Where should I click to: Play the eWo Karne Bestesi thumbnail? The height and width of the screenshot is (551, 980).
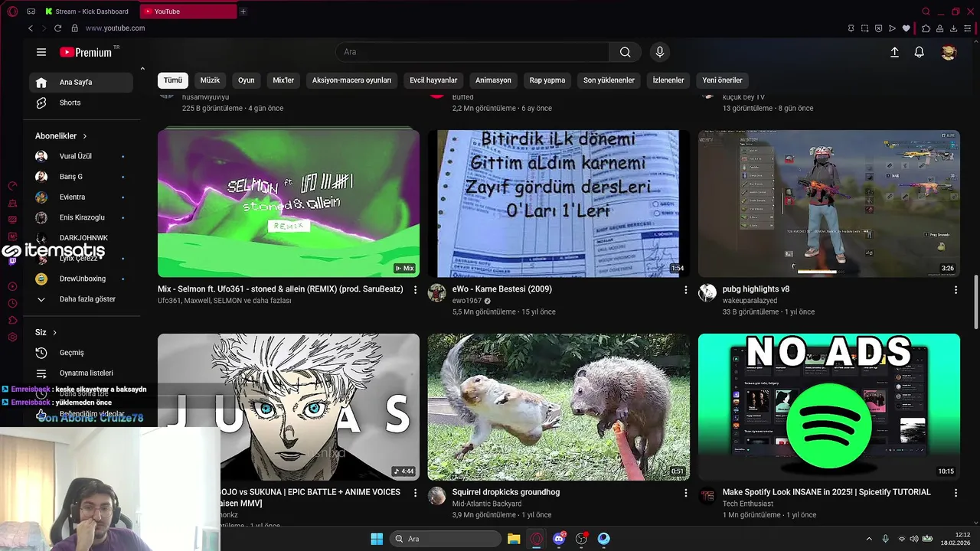point(558,204)
